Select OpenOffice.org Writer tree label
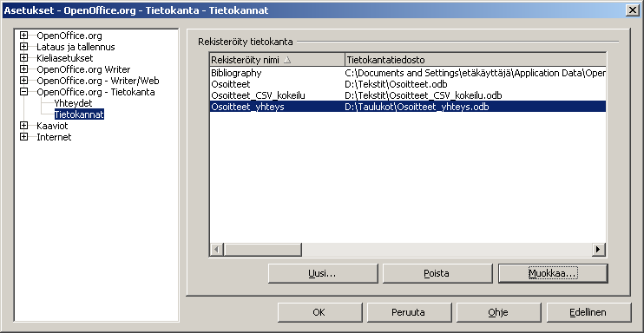This screenshot has height=333, width=644. pos(83,69)
